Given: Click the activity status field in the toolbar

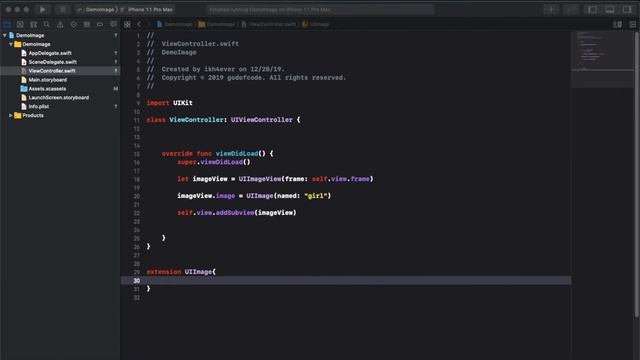Looking at the screenshot, I should click(x=320, y=9).
